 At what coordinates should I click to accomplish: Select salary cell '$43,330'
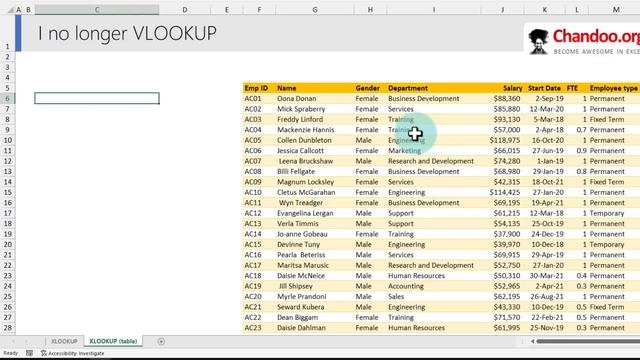[502, 307]
